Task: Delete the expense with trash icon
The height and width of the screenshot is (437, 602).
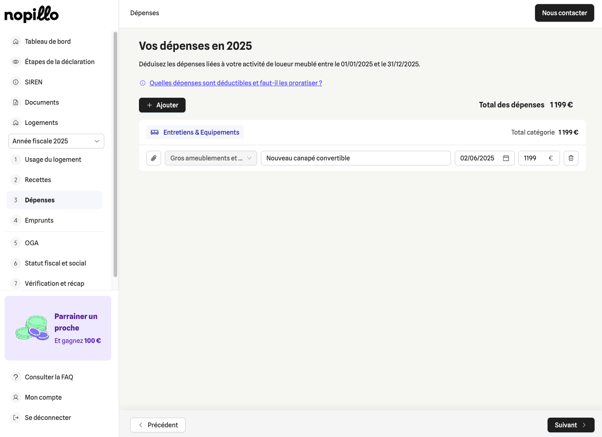Action: 571,158
